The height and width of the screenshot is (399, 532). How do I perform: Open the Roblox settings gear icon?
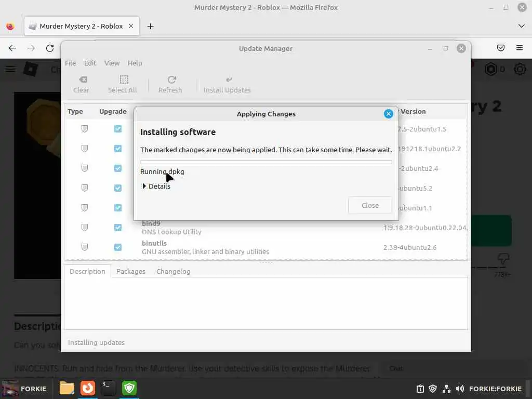520,69
